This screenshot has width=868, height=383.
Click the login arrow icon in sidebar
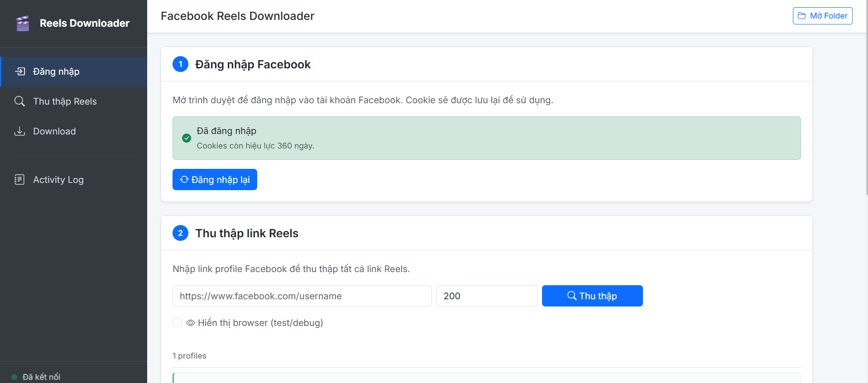pos(20,71)
